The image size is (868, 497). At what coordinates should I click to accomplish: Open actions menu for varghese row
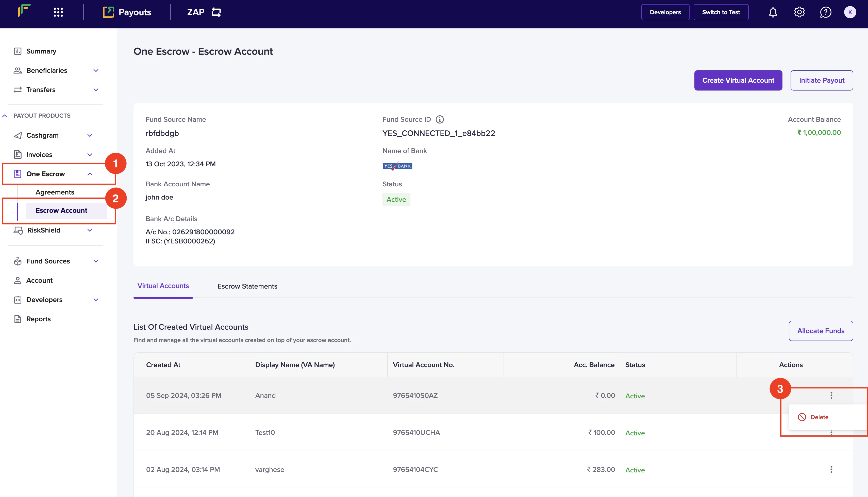(831, 469)
